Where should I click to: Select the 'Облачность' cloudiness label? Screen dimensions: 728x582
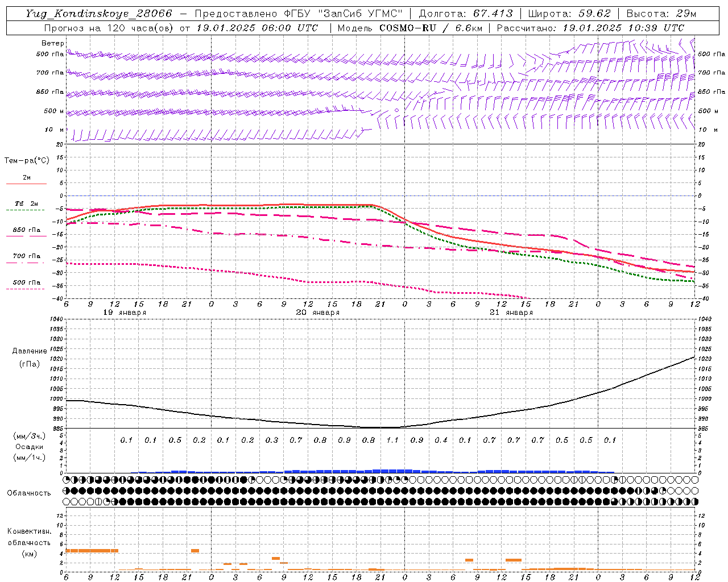coord(29,493)
